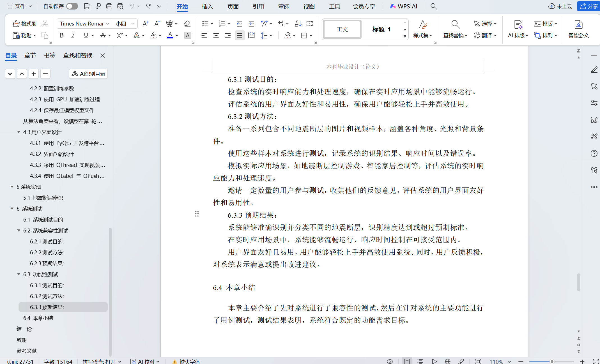Image resolution: width=600 pixels, height=364 pixels.
Task: Click the numbered list icon
Action: (222, 24)
